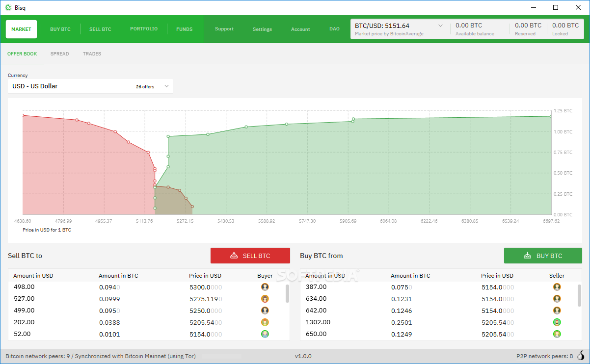Image resolution: width=590 pixels, height=364 pixels.
Task: Open the FUNDS section
Action: (185, 29)
